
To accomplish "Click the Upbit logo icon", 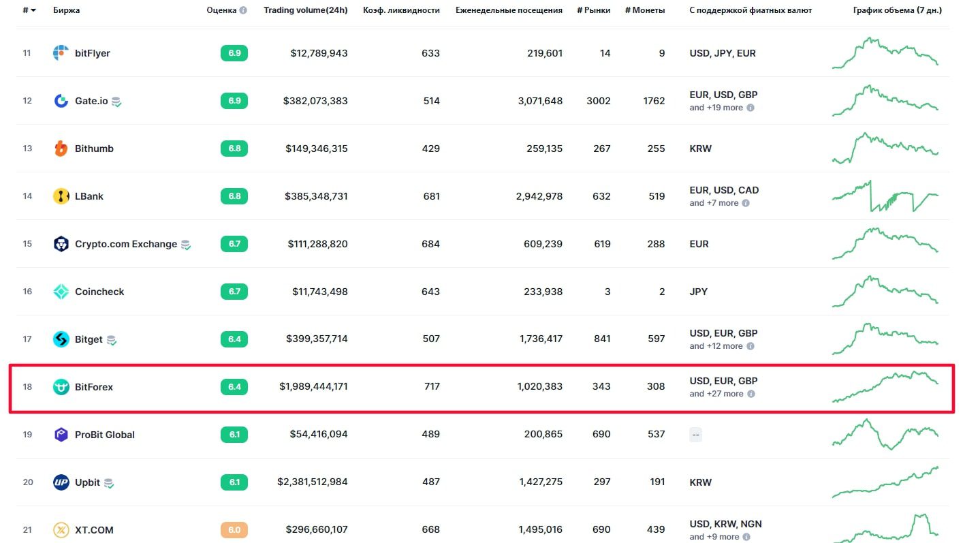I will (61, 482).
